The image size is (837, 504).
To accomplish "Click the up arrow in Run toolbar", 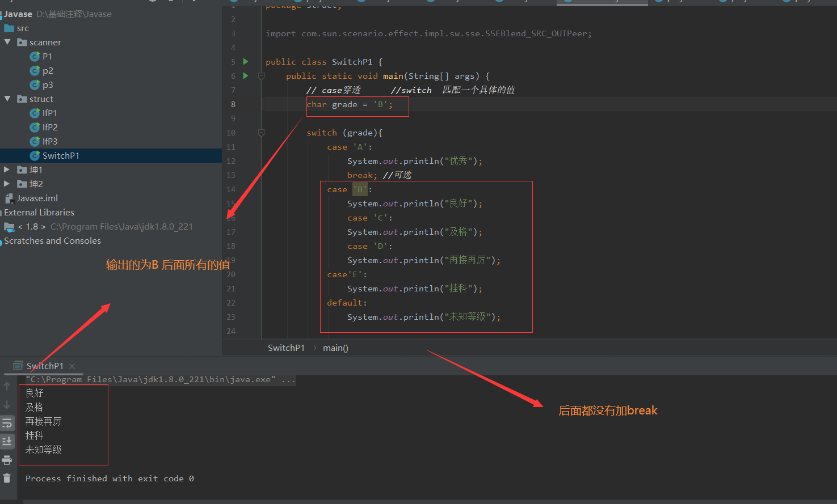I will [7, 386].
